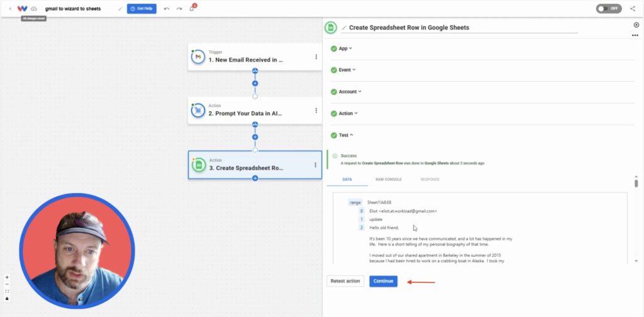This screenshot has height=317, width=644.
Task: Close the step settings panel
Action: click(x=636, y=25)
